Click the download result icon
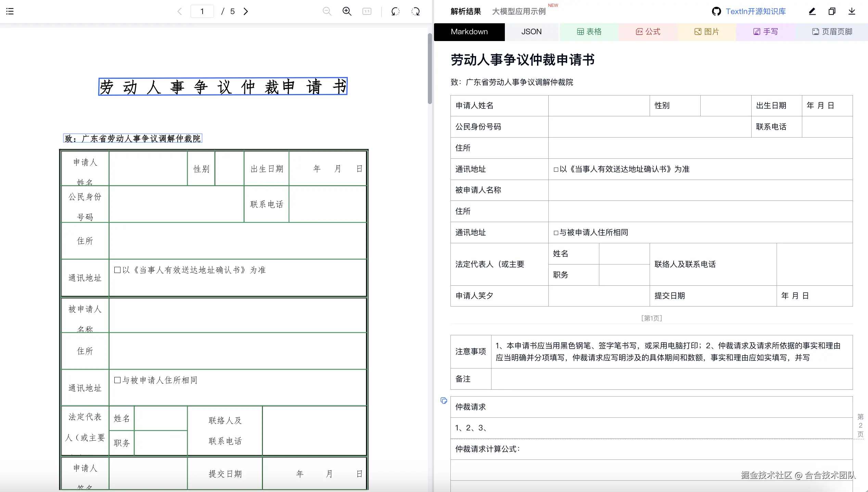The height and width of the screenshot is (492, 868). (x=852, y=11)
